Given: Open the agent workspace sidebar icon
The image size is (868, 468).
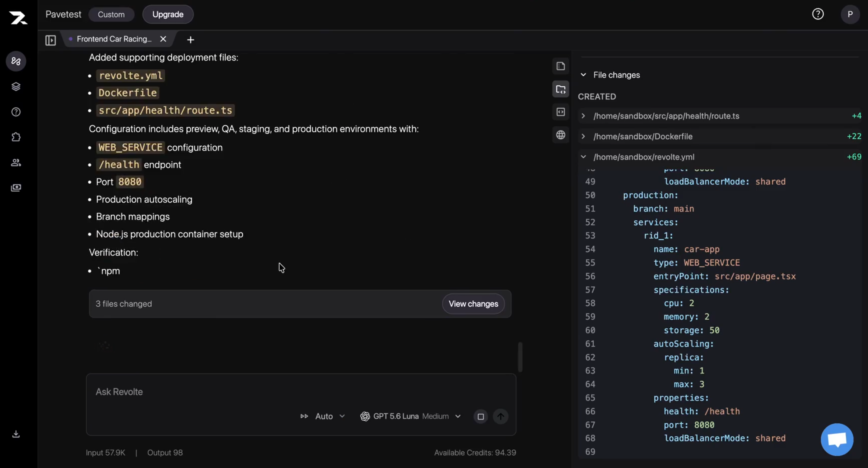Looking at the screenshot, I should pos(16,61).
